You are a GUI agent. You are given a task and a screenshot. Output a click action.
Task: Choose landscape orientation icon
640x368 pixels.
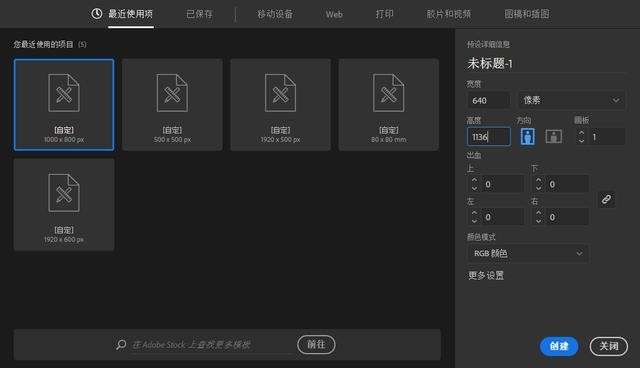553,136
